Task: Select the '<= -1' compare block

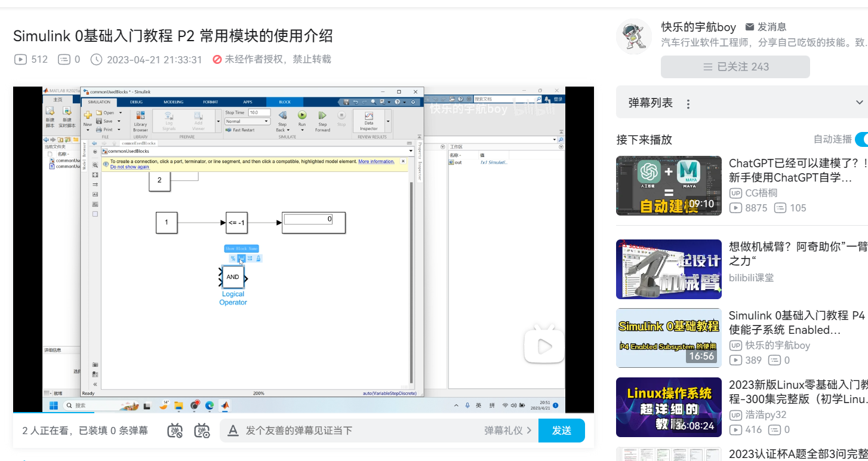Action: [237, 223]
